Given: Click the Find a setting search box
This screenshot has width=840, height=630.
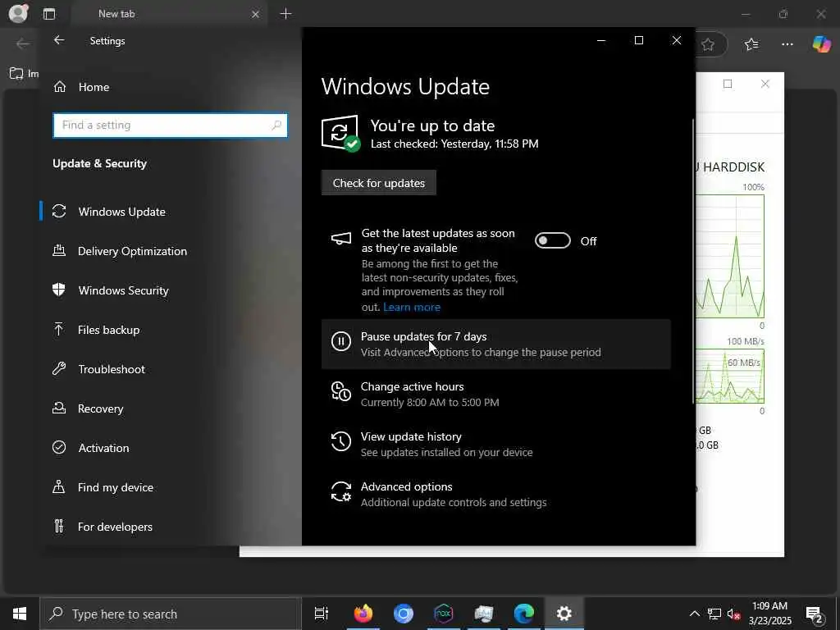Looking at the screenshot, I should pyautogui.click(x=170, y=126).
